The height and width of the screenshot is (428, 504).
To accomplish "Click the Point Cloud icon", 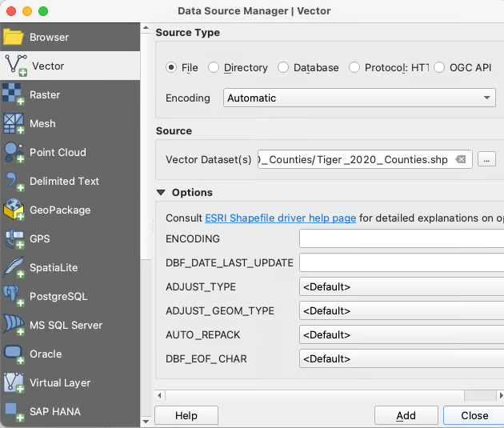I will [x=14, y=152].
